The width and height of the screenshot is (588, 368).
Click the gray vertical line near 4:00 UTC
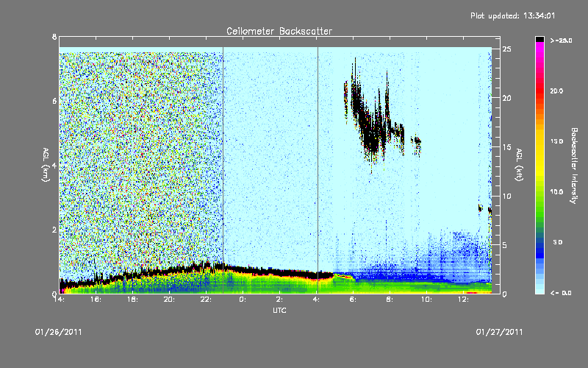click(x=318, y=170)
